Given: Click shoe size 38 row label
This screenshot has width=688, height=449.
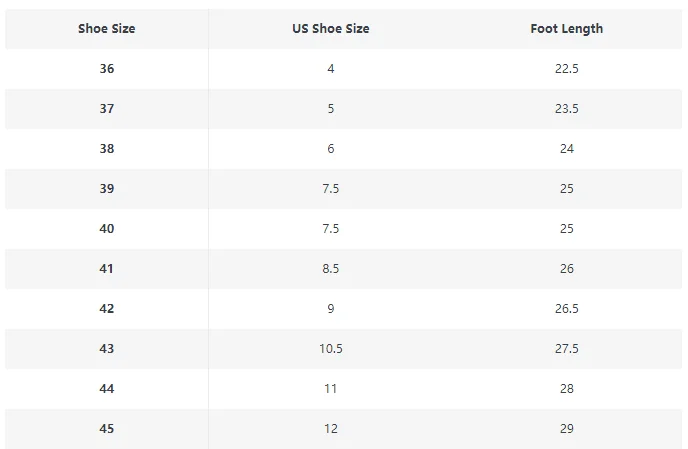Looking at the screenshot, I should [x=106, y=149].
